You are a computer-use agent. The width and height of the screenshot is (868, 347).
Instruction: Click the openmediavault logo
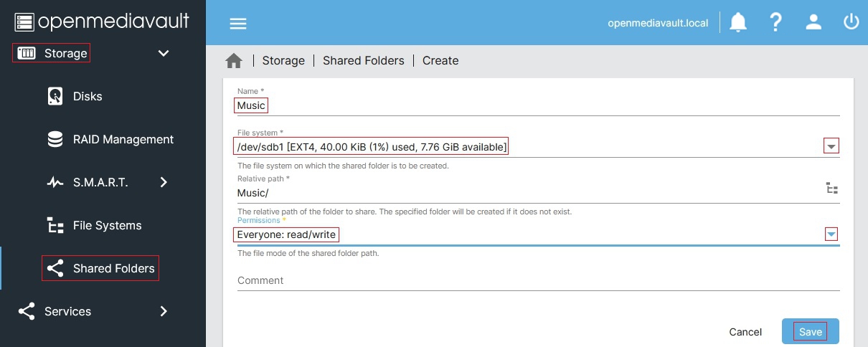click(x=102, y=22)
